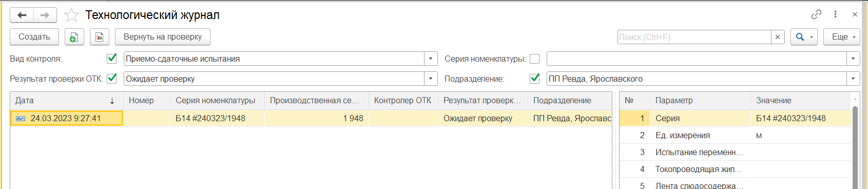Viewport: 868px width, 189px height.
Task: Expand the ПП Ревда, Ярославского dropdown
Action: 853,79
